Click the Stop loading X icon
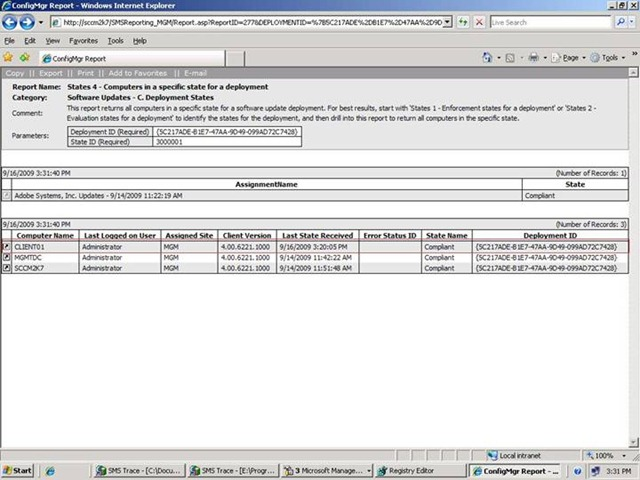Viewport: 640px width, 480px height. click(480, 21)
